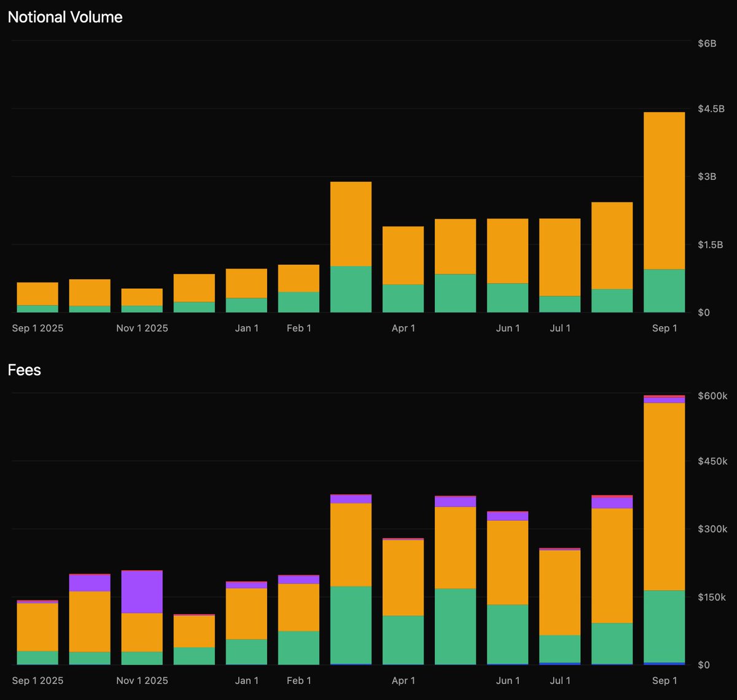
Task: Click orange segment of tallest Fees bar
Action: 664,497
